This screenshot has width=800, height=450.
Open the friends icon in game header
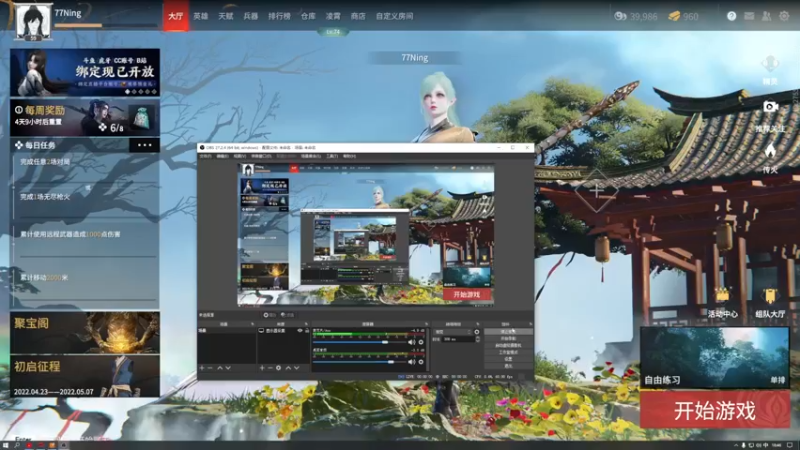(766, 16)
